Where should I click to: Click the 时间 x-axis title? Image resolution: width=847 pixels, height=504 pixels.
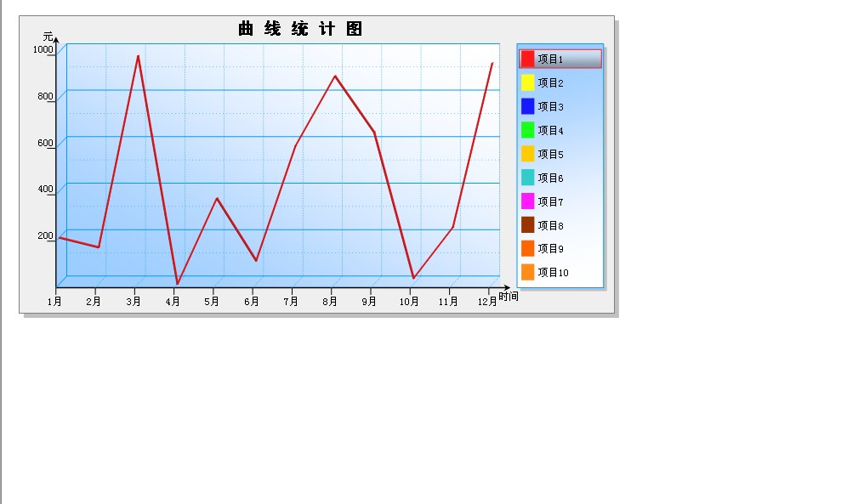pos(509,296)
